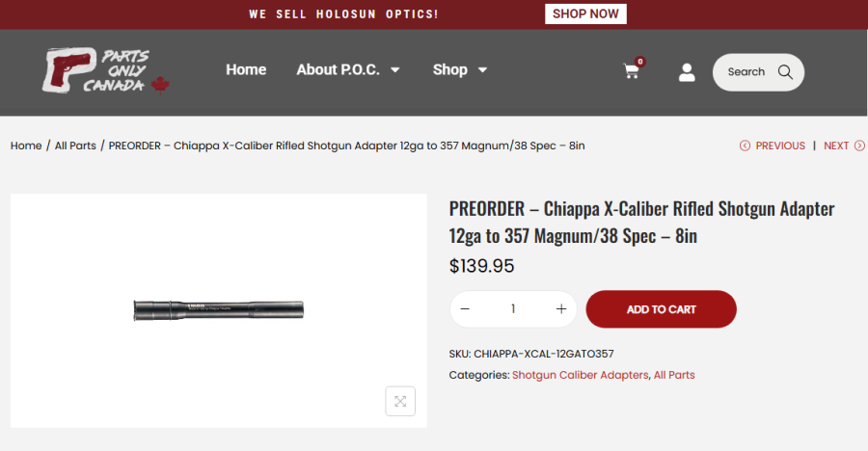Image resolution: width=868 pixels, height=451 pixels.
Task: Click the Shop Now banner button
Action: click(x=585, y=14)
